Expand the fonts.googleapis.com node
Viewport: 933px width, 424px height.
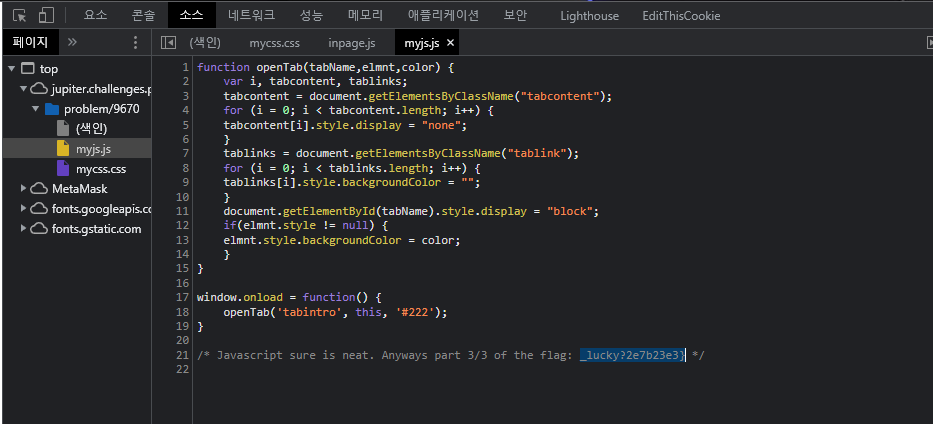click(x=23, y=209)
